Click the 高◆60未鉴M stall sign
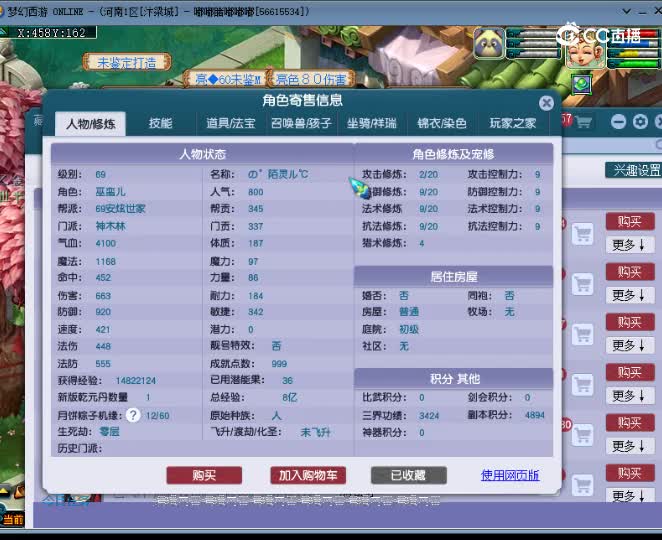This screenshot has width=662, height=540. (x=227, y=79)
